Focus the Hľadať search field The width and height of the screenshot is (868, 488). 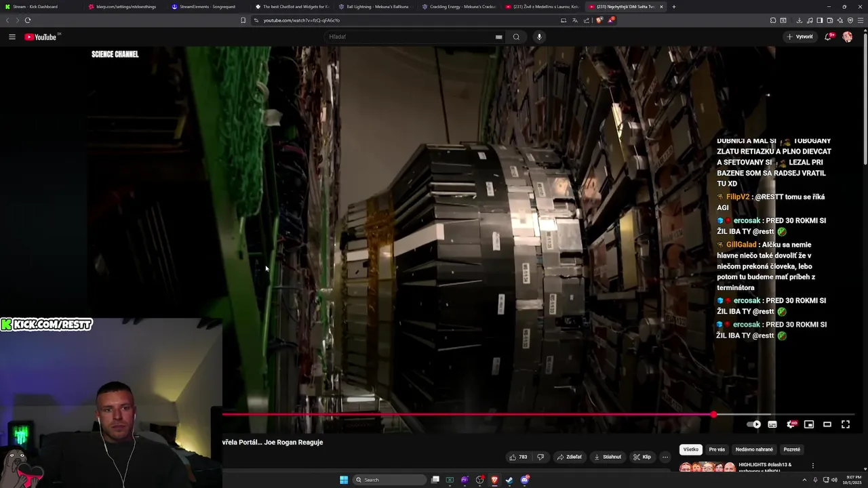coord(410,37)
